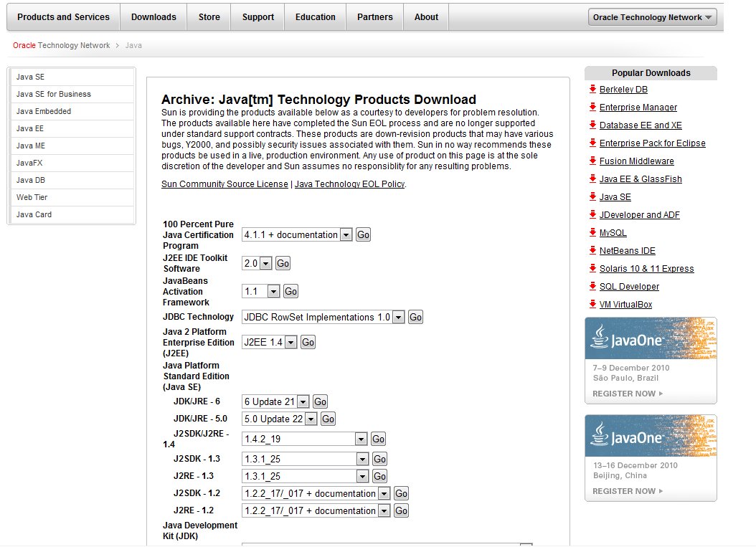Click Go for J2RE - 1.3
Viewport: 756px width, 547px height.
point(380,476)
